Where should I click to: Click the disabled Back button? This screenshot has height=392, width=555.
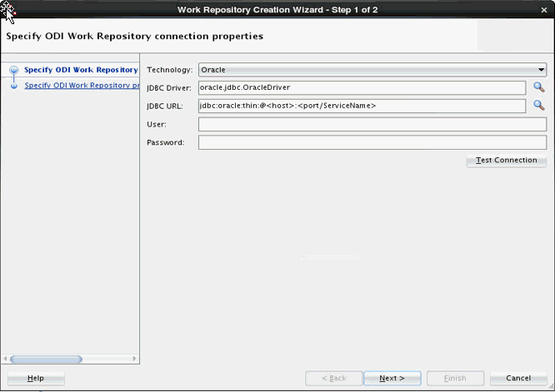[334, 378]
